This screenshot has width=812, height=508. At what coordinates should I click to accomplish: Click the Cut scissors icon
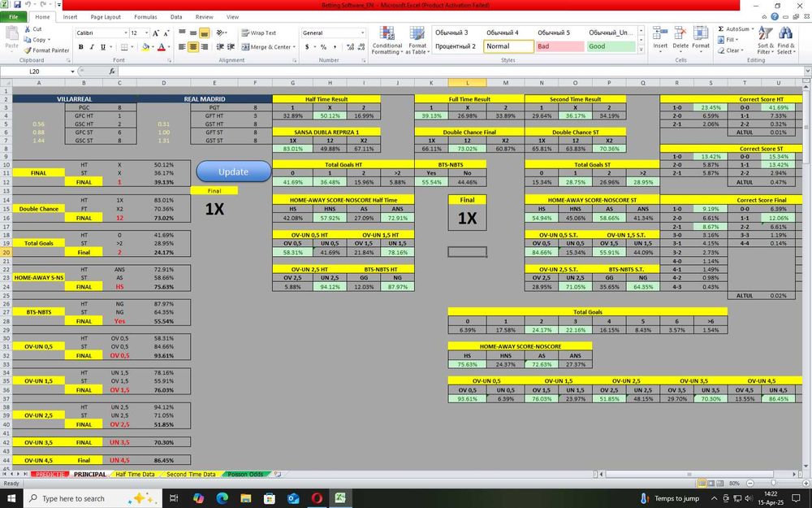pos(28,29)
